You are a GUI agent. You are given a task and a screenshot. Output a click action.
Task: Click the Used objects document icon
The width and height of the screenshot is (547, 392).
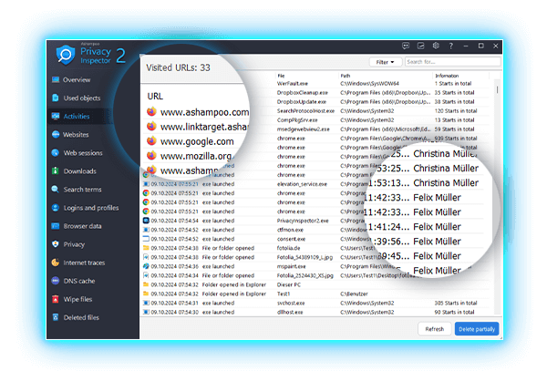(x=56, y=98)
